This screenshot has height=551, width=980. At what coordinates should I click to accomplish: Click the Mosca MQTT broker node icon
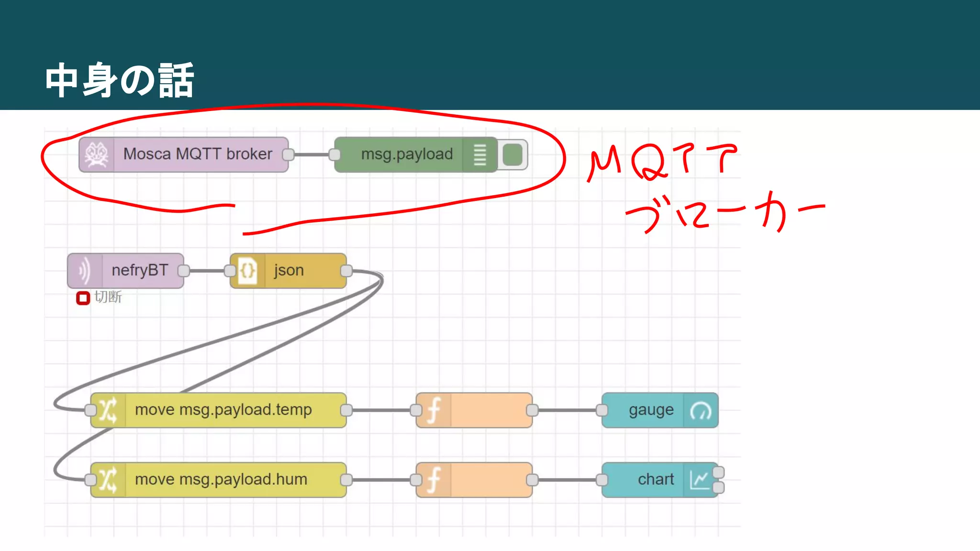coord(97,154)
